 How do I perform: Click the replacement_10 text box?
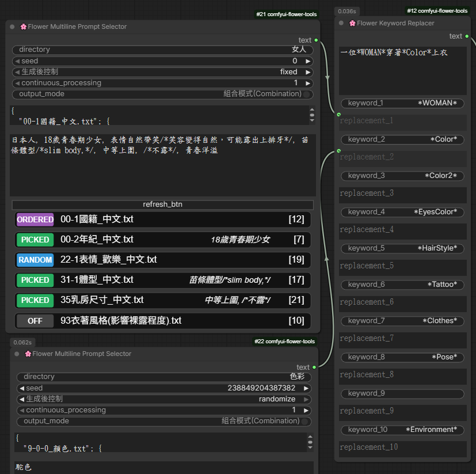(402, 449)
